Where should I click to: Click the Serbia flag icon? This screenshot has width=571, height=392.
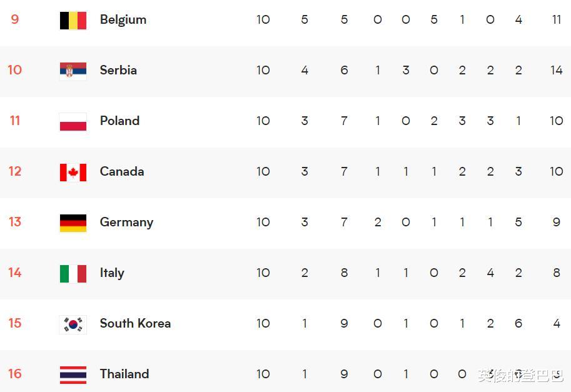point(73,71)
